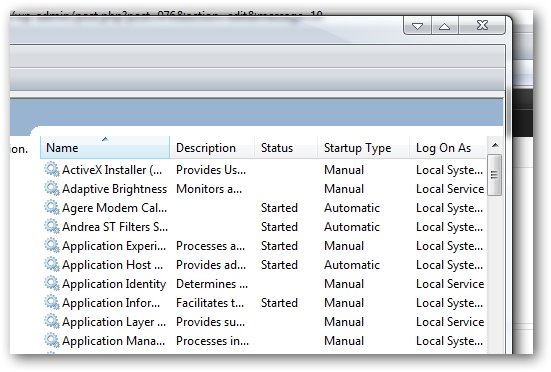Sort services by the Name column header

click(x=105, y=148)
